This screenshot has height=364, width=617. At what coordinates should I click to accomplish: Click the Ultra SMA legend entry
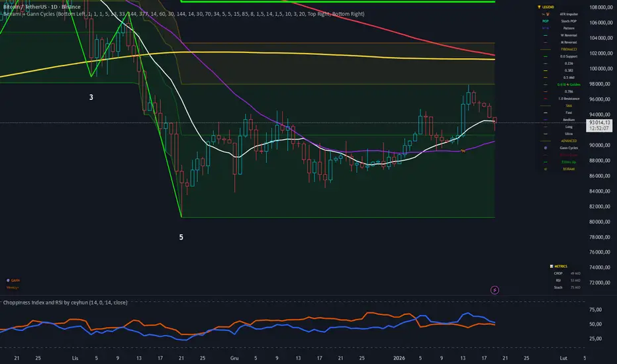[x=569, y=134]
